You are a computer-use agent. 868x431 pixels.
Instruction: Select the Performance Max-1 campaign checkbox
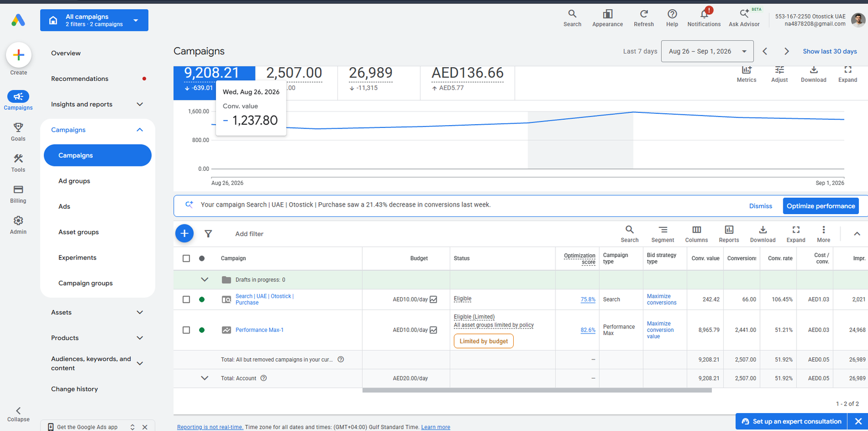[186, 330]
